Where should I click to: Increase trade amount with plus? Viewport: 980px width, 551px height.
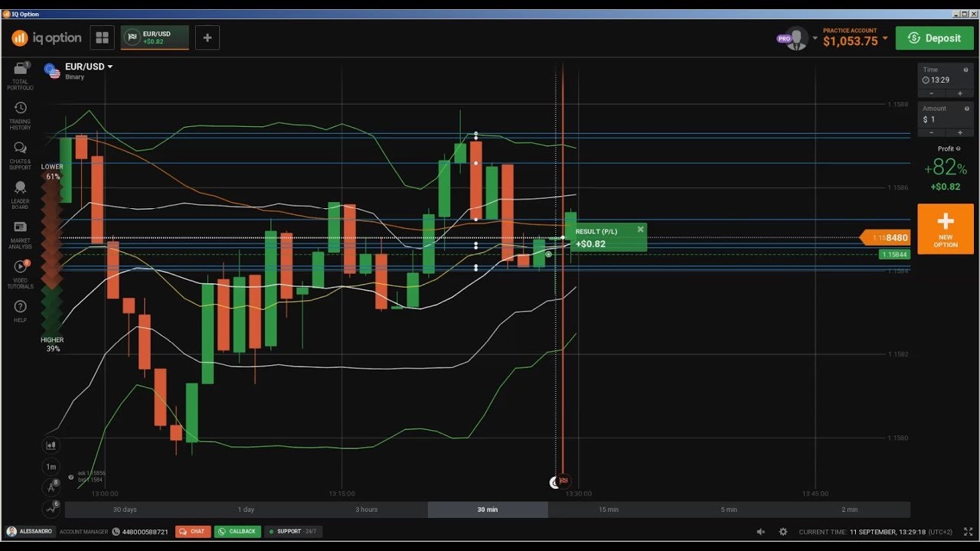pos(960,132)
